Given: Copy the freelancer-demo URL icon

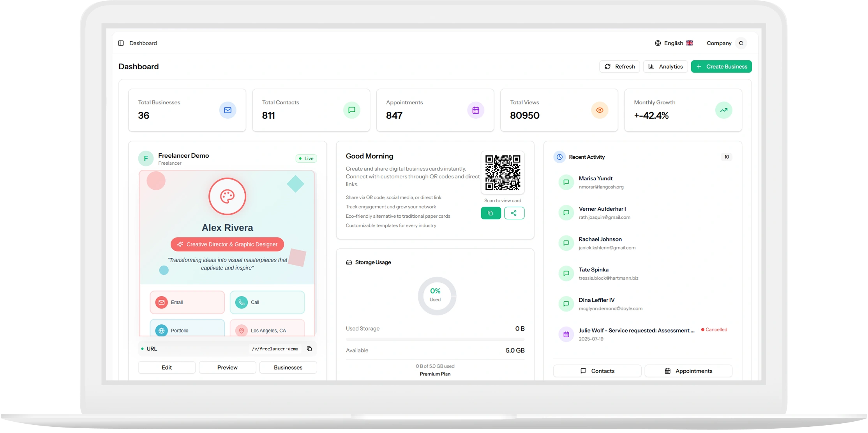Looking at the screenshot, I should pyautogui.click(x=309, y=349).
